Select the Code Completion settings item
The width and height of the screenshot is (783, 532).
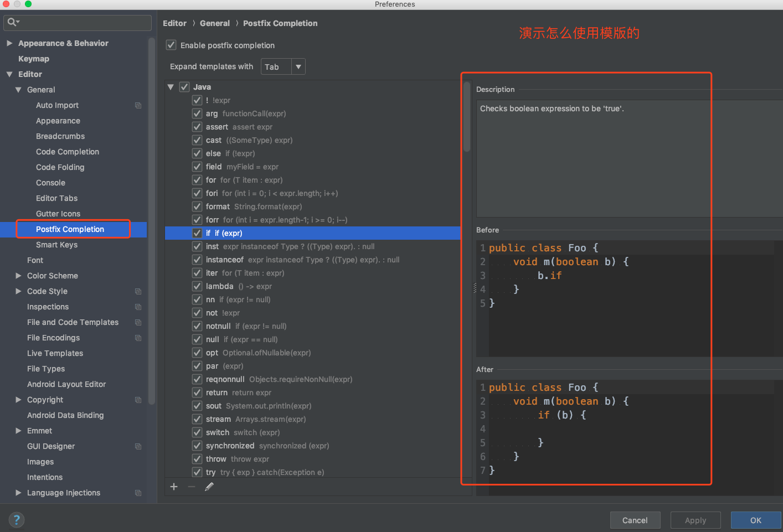(68, 152)
